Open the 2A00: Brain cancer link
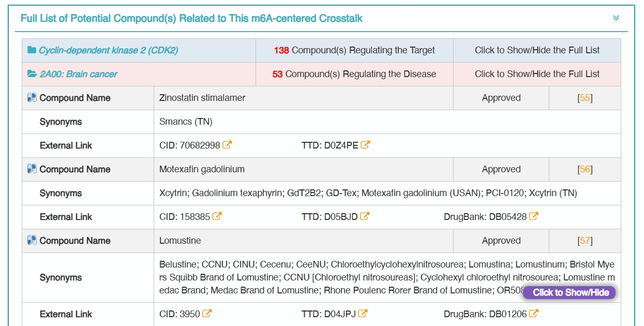644x326 pixels. pyautogui.click(x=79, y=74)
